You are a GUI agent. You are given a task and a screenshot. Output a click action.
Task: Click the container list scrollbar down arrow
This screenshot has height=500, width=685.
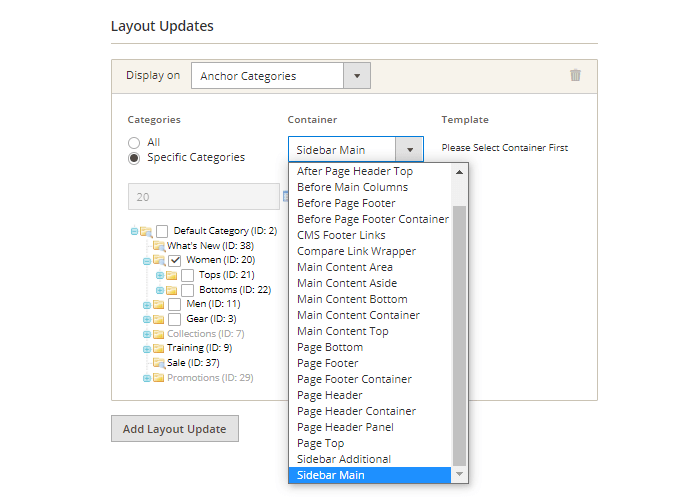(460, 474)
